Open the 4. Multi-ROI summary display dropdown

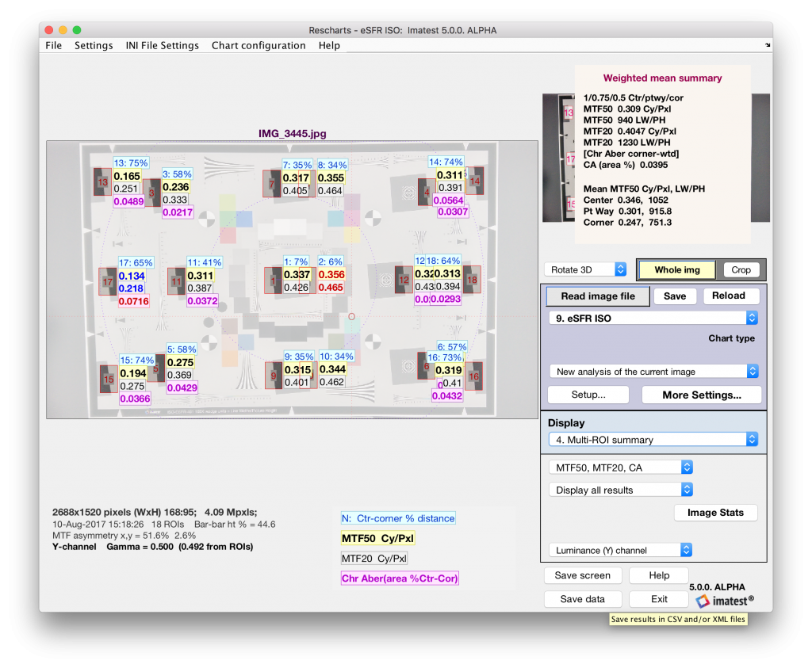653,440
